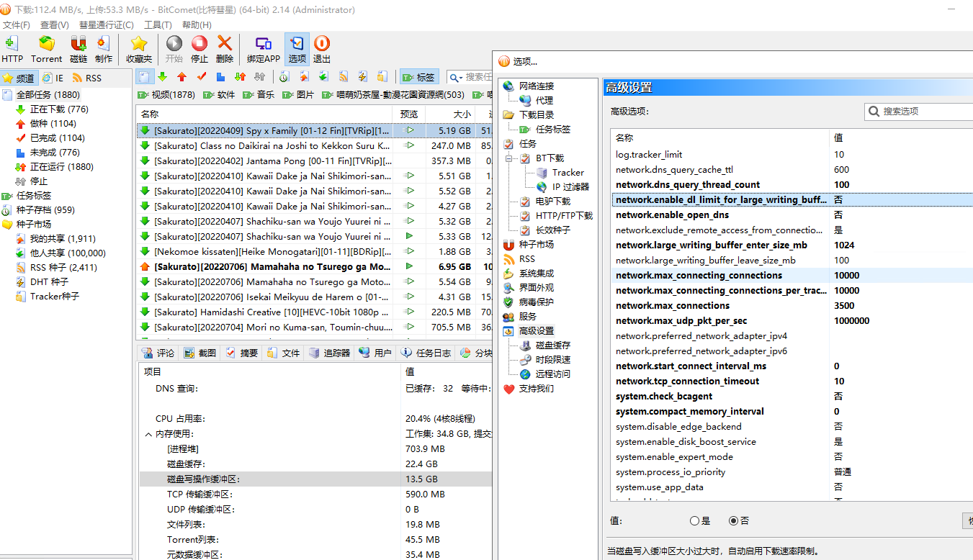
Task: Open the 查看(V) menu
Action: (x=54, y=24)
